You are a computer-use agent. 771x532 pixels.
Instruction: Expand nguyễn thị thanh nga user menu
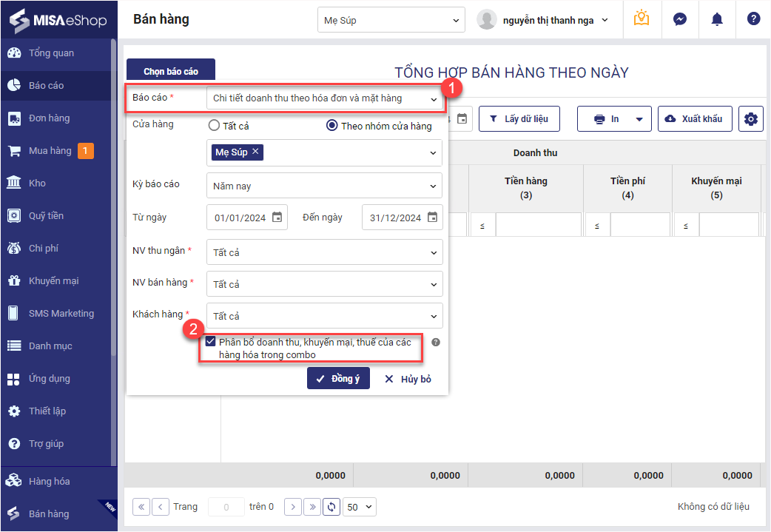pos(605,20)
